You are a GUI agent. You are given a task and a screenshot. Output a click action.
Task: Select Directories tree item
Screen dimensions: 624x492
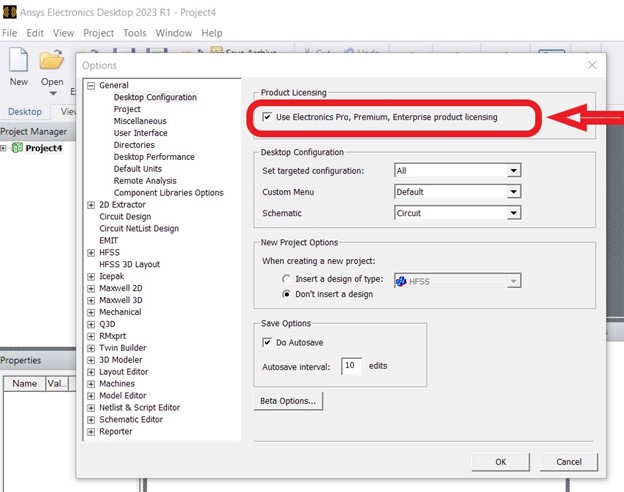coord(134,145)
